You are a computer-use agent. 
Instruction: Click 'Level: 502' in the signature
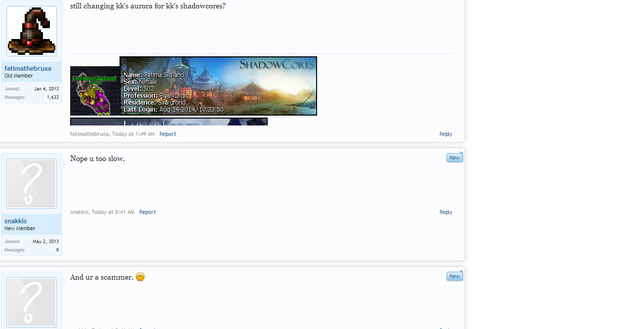(x=139, y=89)
